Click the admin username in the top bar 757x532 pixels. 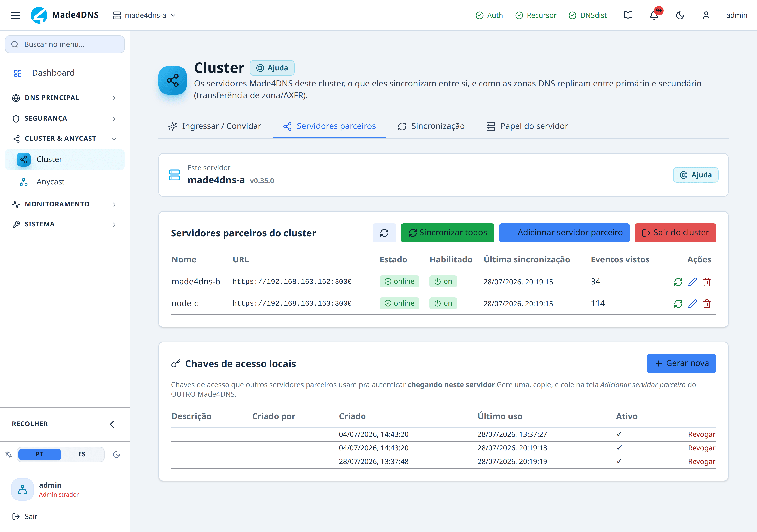pos(736,15)
